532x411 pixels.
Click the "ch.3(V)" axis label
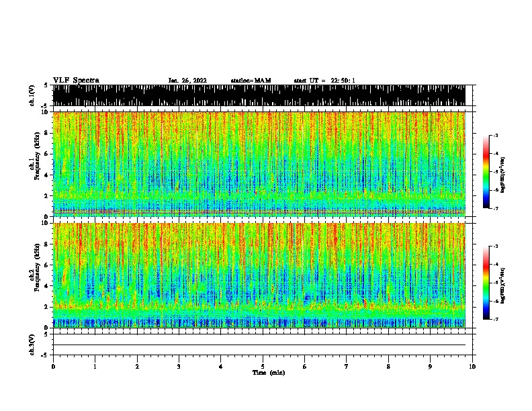pos(32,345)
